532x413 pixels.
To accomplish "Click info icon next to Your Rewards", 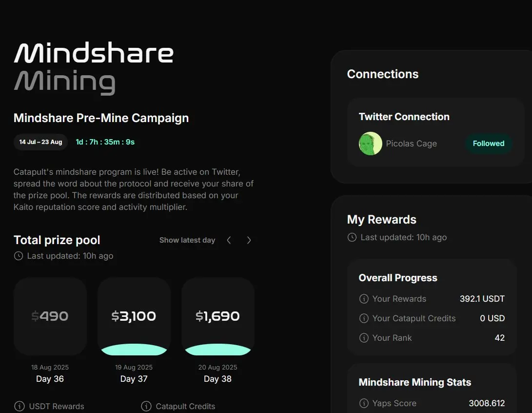I will point(364,299).
